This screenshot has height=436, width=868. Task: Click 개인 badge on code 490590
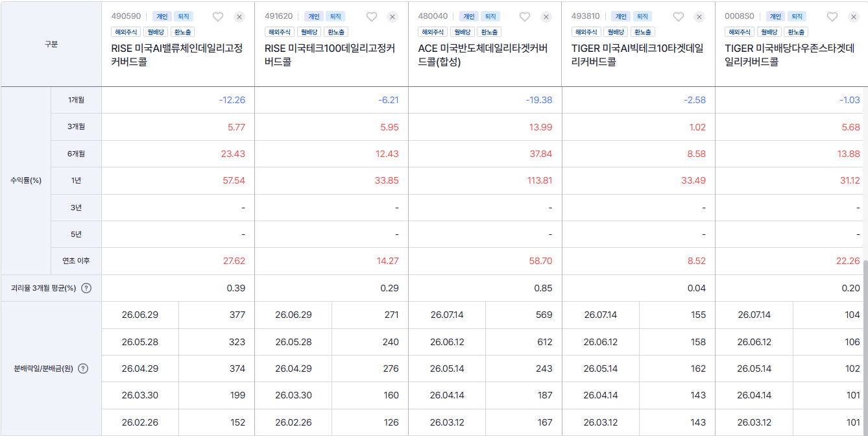[x=162, y=16]
